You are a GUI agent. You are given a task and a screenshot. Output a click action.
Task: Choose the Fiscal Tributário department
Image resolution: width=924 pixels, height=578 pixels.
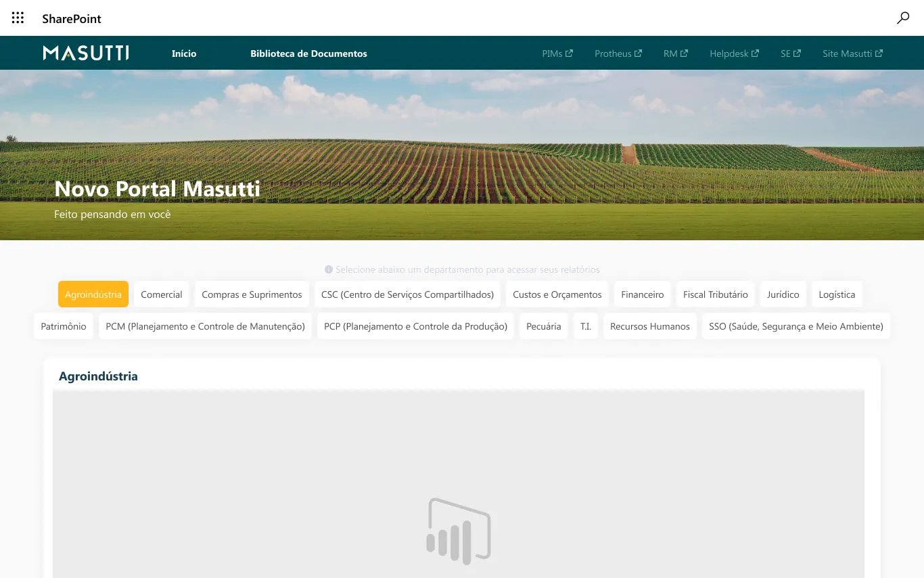(x=716, y=294)
